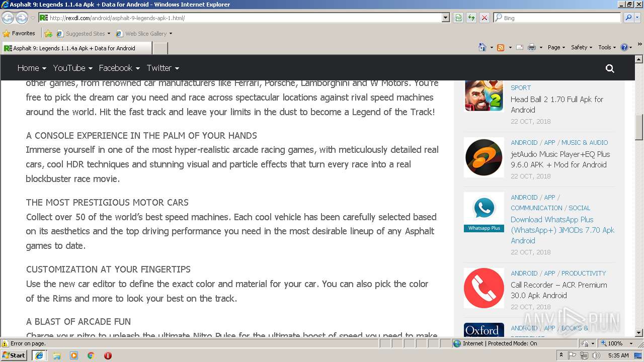Image resolution: width=644 pixels, height=362 pixels.
Task: Click the media player icon in taskbar
Action: coord(74,355)
